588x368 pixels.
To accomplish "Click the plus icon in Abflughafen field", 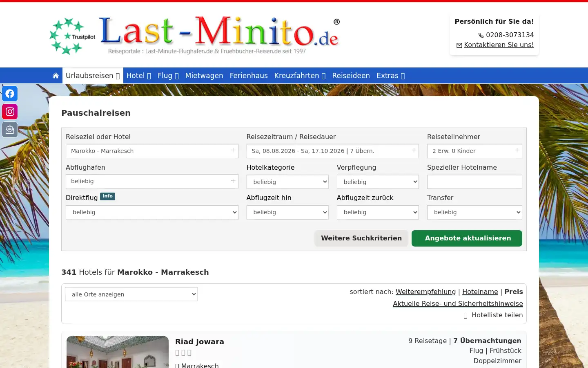I will (x=233, y=180).
